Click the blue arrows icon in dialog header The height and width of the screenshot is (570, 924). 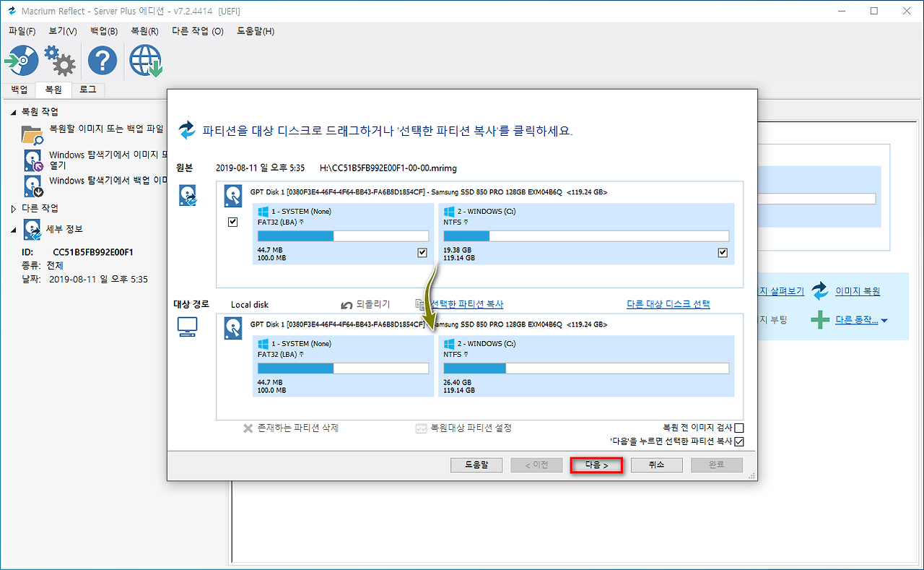click(x=187, y=130)
